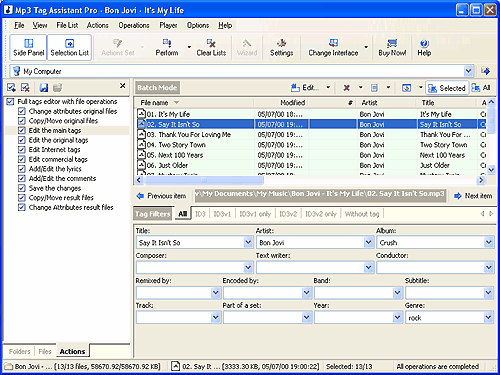Open the Edit dropdown arrow in list bar
This screenshot has width=500, height=375.
pyautogui.click(x=328, y=88)
